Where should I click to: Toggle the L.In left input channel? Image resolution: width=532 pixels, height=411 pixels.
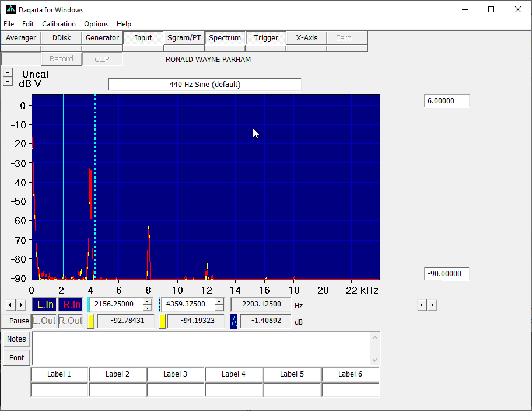tap(45, 304)
